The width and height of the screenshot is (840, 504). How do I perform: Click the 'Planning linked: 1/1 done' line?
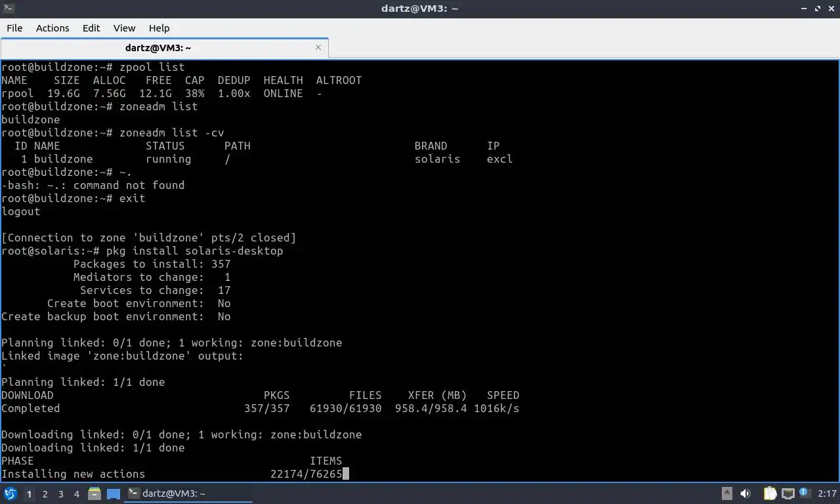point(83,382)
